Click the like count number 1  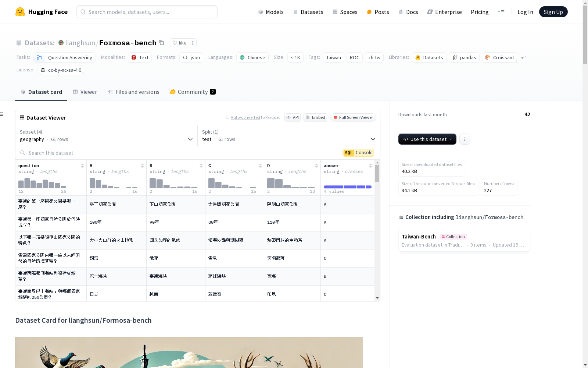point(193,43)
